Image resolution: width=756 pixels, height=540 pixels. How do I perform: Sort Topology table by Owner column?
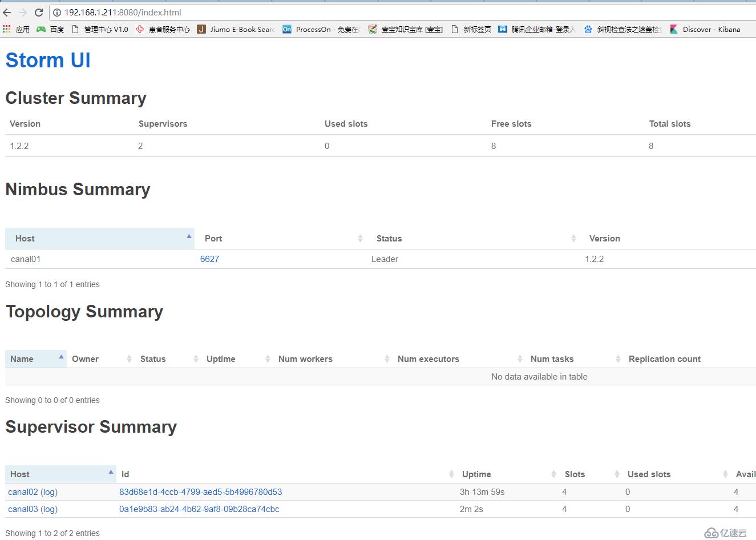[101, 358]
